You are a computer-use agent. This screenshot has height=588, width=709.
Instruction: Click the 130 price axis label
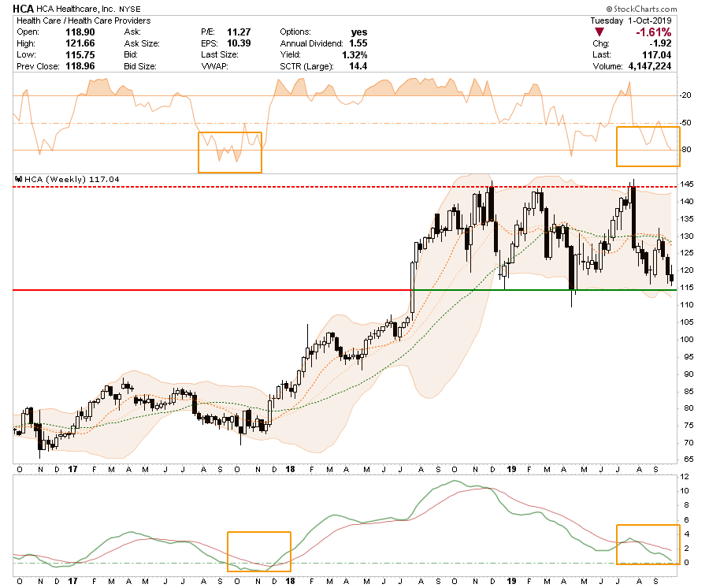coord(687,236)
